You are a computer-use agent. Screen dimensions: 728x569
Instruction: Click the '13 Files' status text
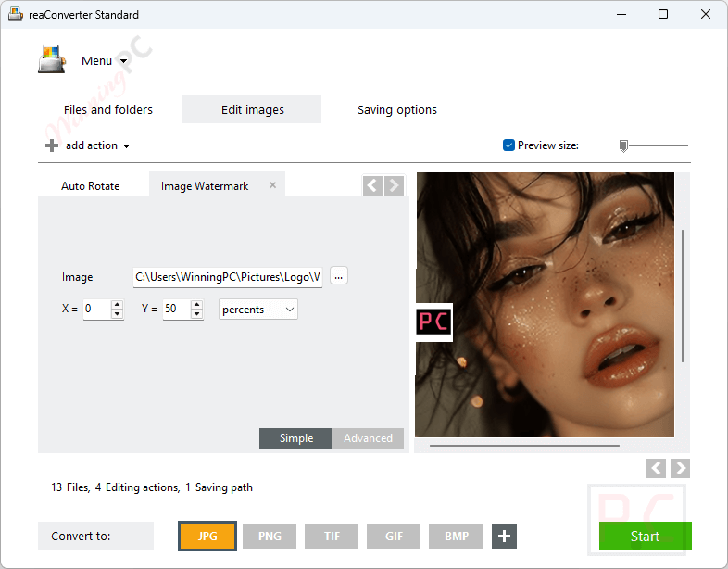70,487
